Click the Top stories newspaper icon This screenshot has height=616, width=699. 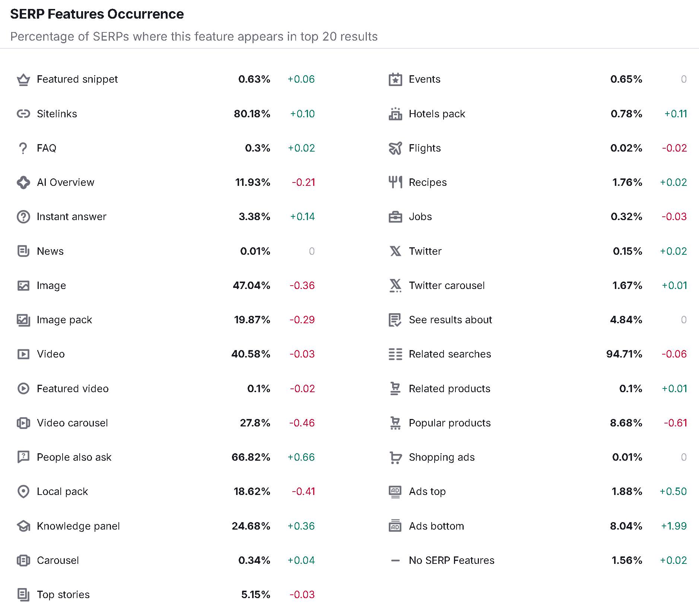(23, 595)
